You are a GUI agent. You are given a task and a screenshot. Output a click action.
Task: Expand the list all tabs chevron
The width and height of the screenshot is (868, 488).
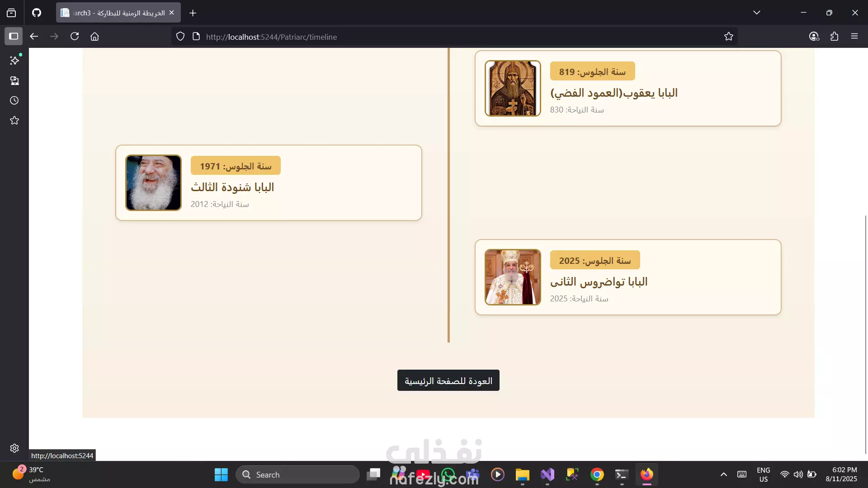click(757, 13)
